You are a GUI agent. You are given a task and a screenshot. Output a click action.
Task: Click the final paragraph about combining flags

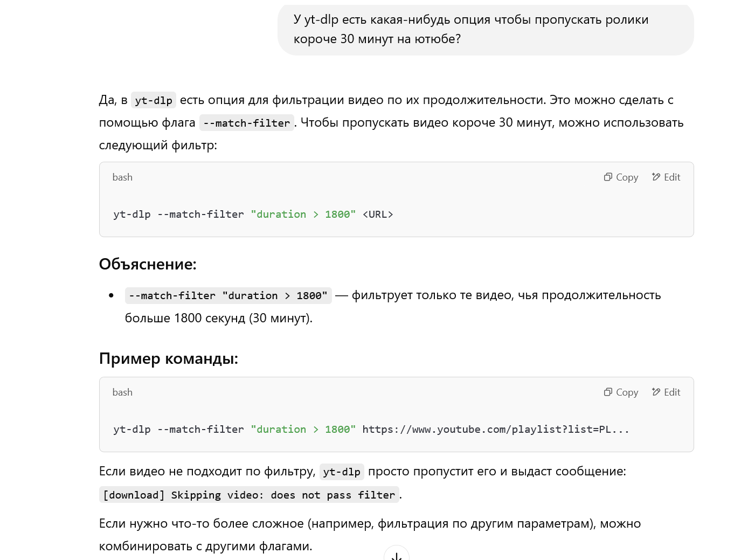tap(370, 535)
